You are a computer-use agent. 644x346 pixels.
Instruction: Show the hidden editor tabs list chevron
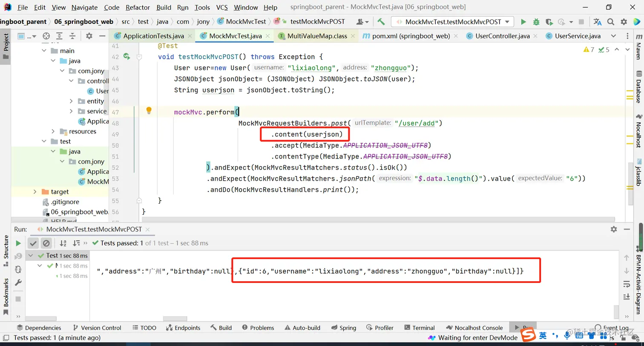[613, 36]
